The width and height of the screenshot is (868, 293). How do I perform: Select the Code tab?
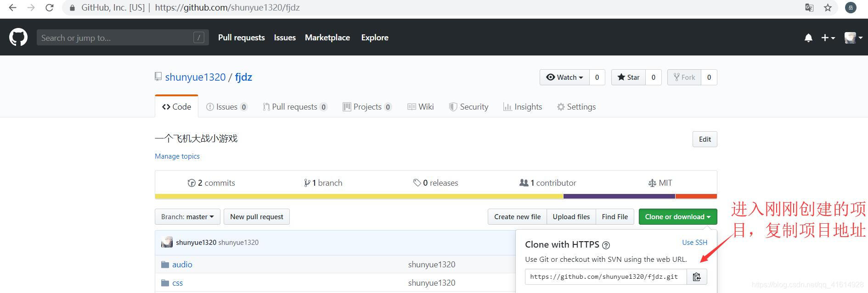tap(176, 106)
